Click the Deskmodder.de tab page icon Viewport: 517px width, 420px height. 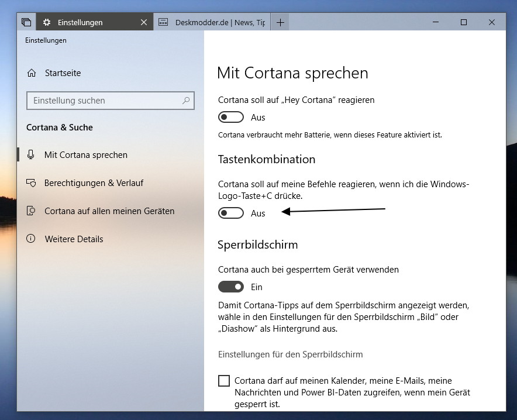point(163,22)
